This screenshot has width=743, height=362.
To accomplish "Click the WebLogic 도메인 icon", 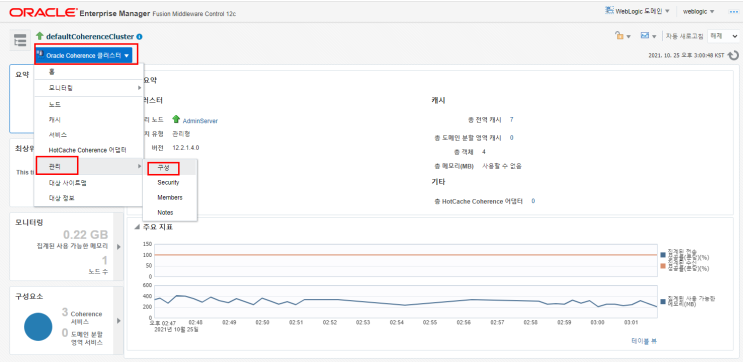I will pos(609,10).
